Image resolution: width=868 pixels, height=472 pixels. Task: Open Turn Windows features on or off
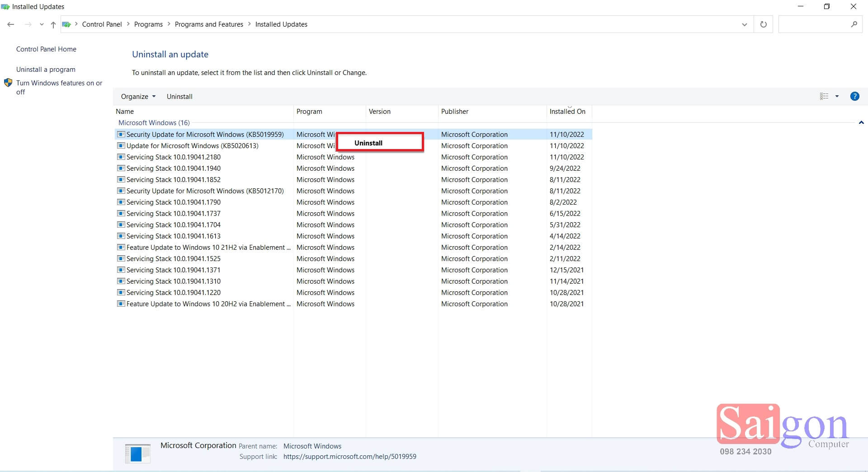(59, 87)
